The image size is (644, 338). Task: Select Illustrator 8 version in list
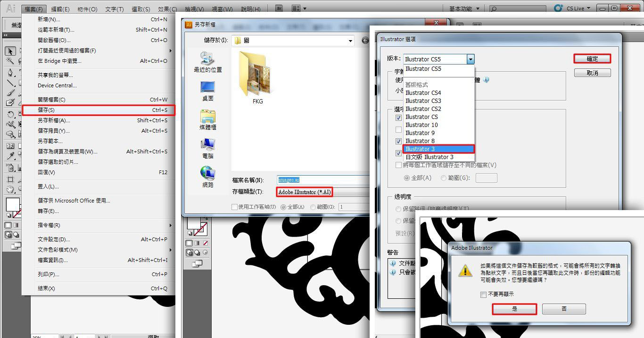(439, 141)
